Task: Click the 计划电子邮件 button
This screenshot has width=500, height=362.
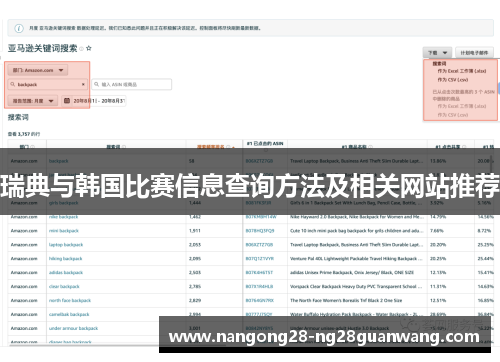Action: point(474,53)
